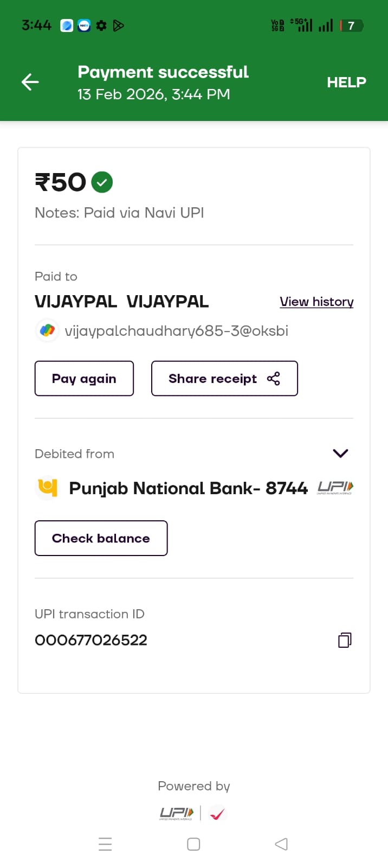Tap the green payment success checkmark

click(102, 182)
